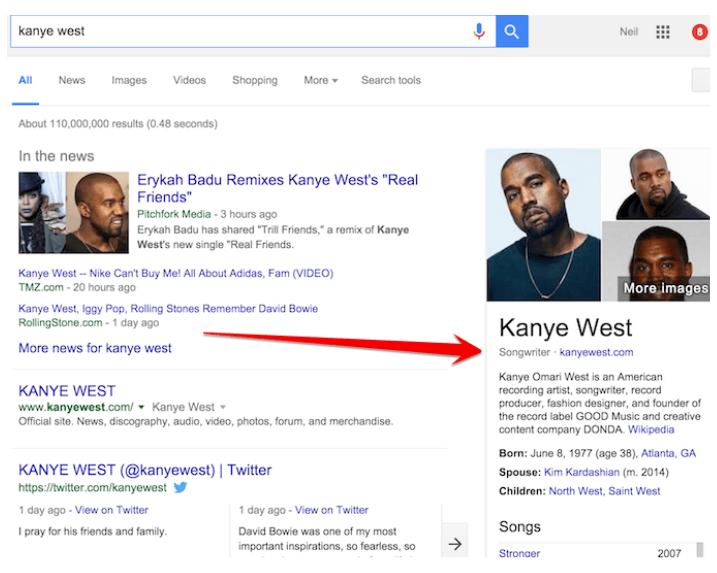The width and height of the screenshot is (717, 573).
Task: Click the Twitter bird icon beside URL
Action: point(181,487)
